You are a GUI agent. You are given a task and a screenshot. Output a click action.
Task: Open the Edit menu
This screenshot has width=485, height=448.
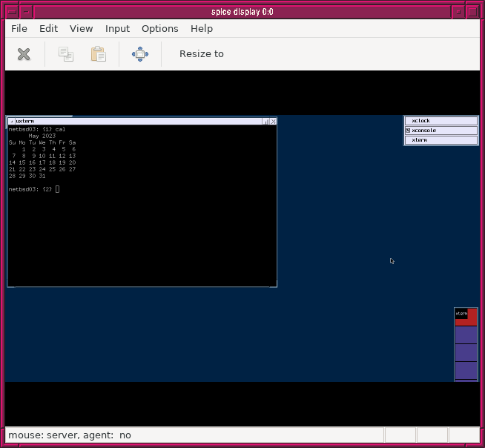[x=49, y=28]
